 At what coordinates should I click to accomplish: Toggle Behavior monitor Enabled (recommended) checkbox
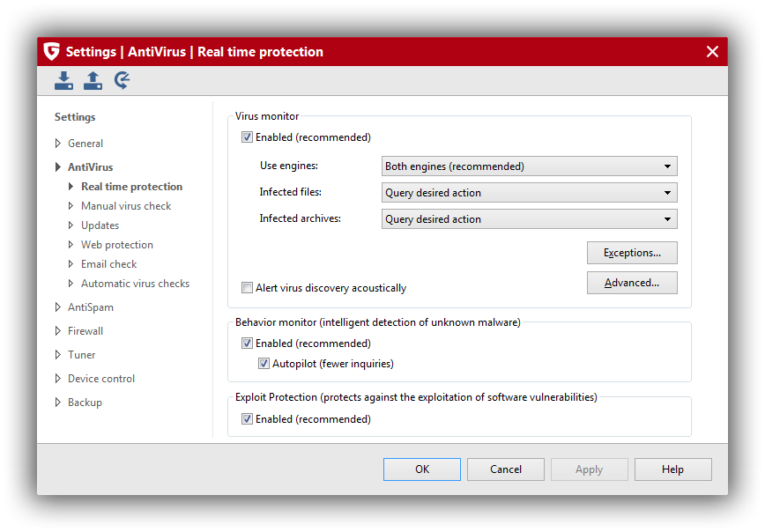point(247,344)
